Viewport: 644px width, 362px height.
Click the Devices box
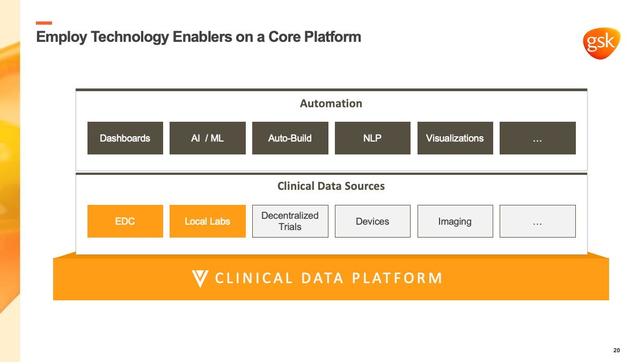pyautogui.click(x=372, y=221)
